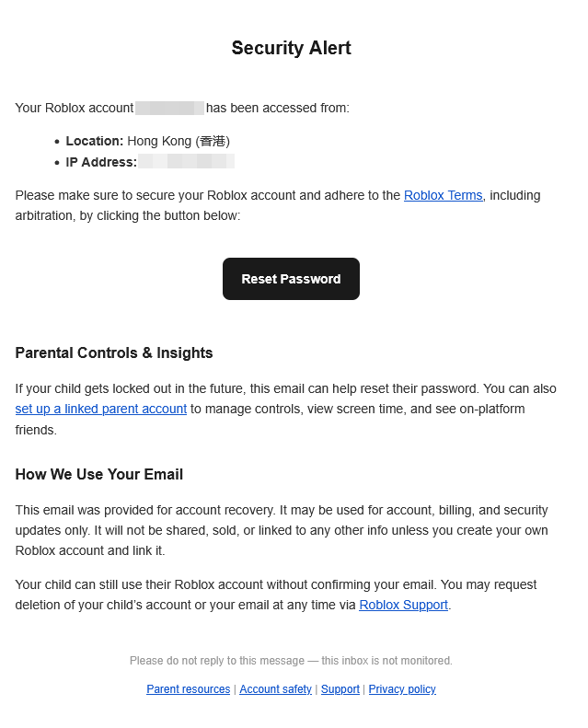Follow the set up a linked parent account link
Screen dimensions: 588x728
point(101,409)
